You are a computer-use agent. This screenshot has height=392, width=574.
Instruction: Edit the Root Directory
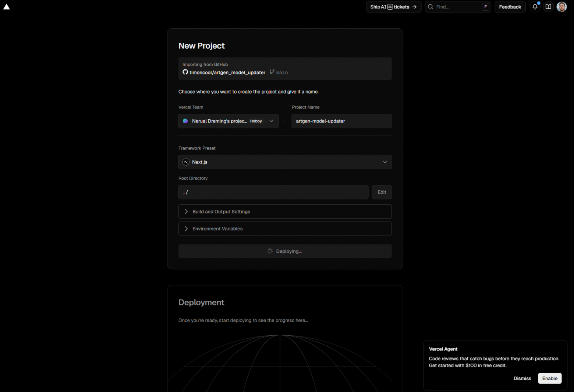tap(382, 192)
